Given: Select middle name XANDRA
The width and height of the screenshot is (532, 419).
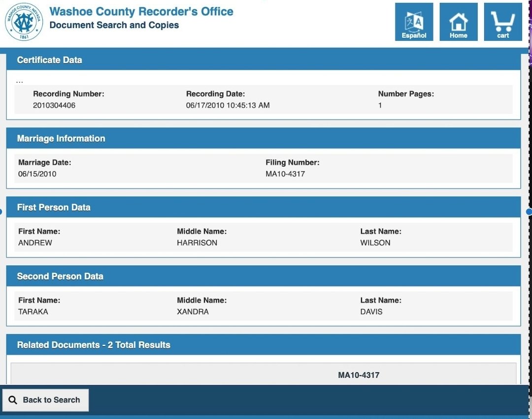Looking at the screenshot, I should point(193,312).
